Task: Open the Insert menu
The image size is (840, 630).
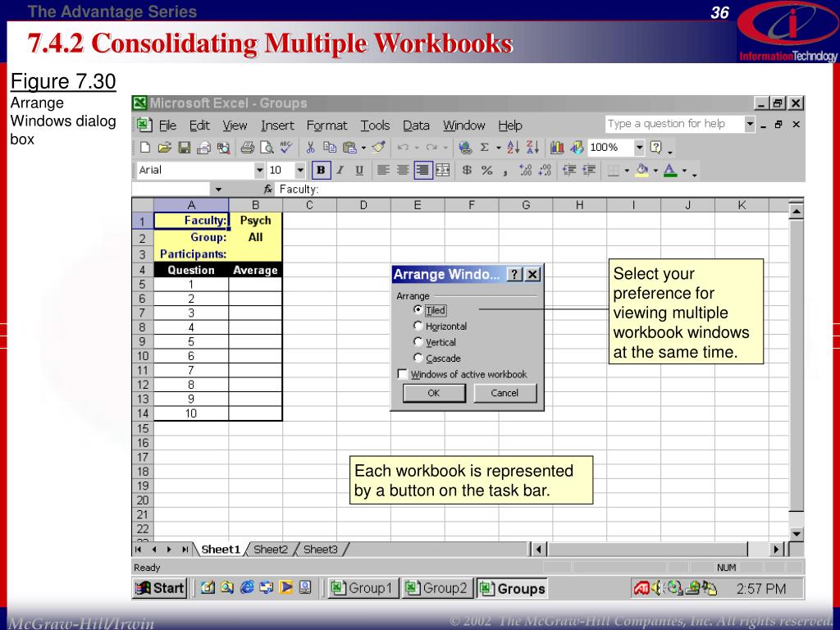Action: [x=277, y=126]
